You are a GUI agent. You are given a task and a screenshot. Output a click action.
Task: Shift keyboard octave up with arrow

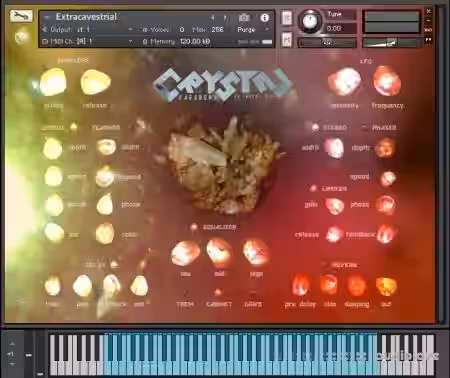[12, 343]
